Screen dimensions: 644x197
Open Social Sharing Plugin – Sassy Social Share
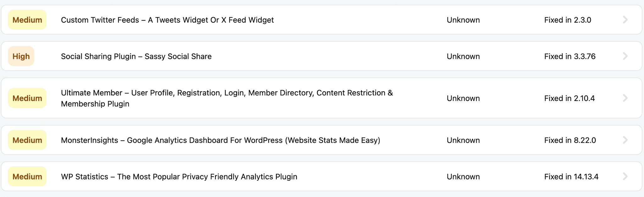(136, 57)
